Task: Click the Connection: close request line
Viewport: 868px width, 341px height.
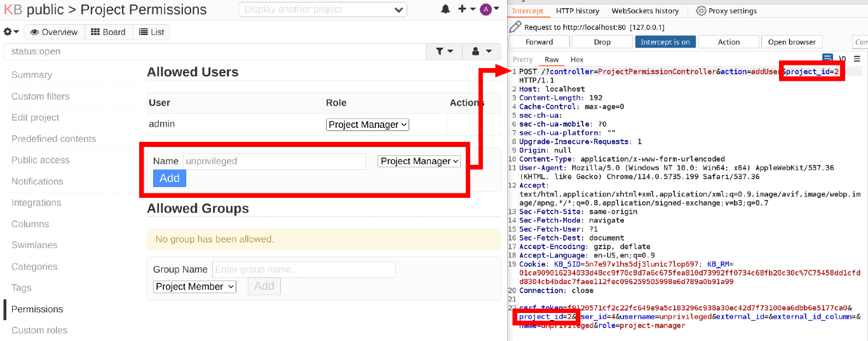Action: tap(556, 291)
